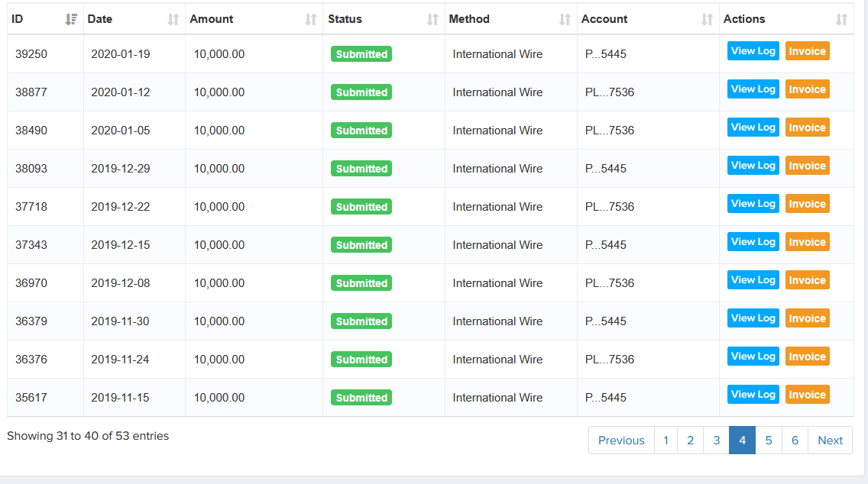
Task: Sort by Method column arrows
Action: coord(565,19)
